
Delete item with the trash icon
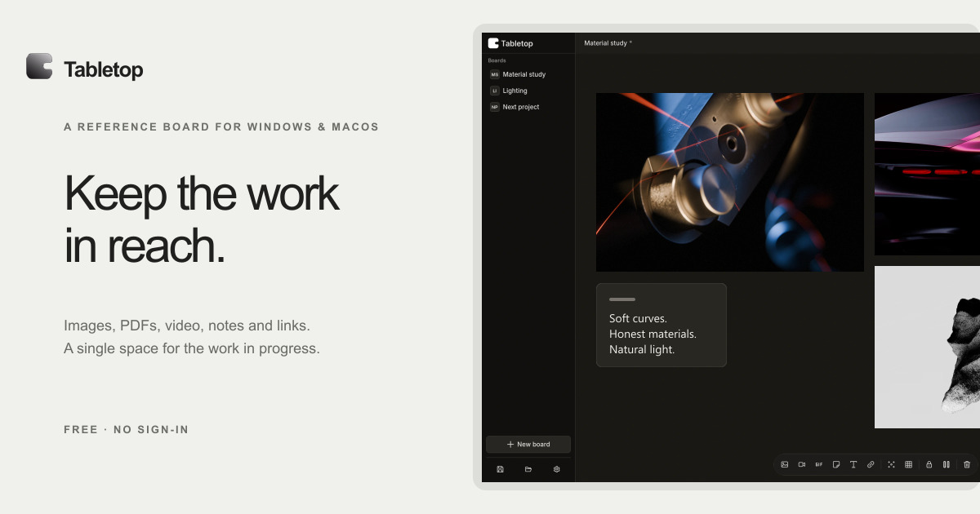click(967, 464)
